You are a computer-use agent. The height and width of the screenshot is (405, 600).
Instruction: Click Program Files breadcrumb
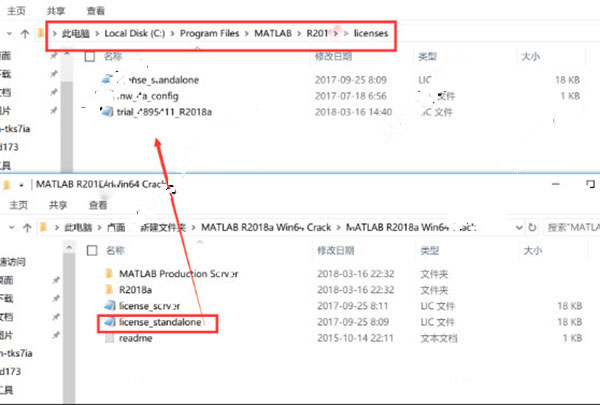[x=209, y=33]
